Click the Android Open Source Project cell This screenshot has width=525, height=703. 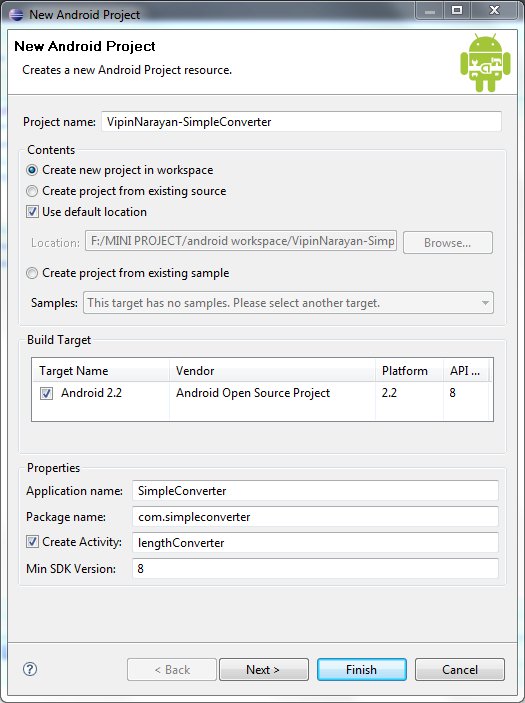[253, 393]
